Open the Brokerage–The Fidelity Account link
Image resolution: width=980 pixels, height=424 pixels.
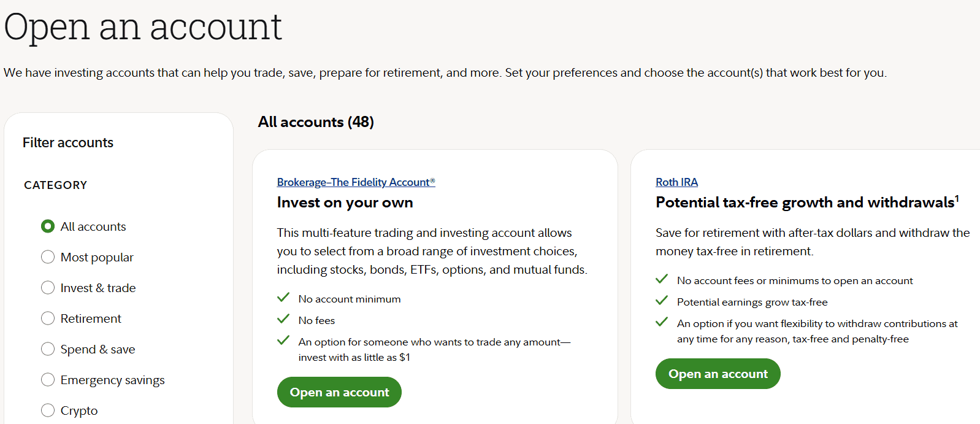pyautogui.click(x=356, y=182)
